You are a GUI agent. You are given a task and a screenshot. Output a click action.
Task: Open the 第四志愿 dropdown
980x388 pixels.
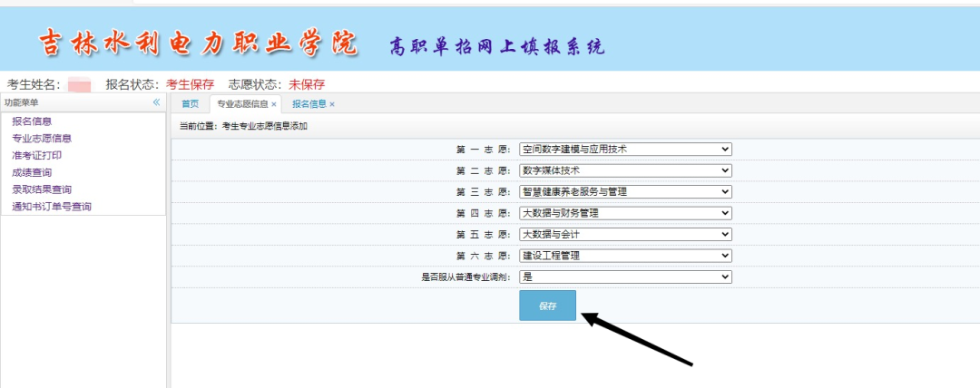pos(625,213)
